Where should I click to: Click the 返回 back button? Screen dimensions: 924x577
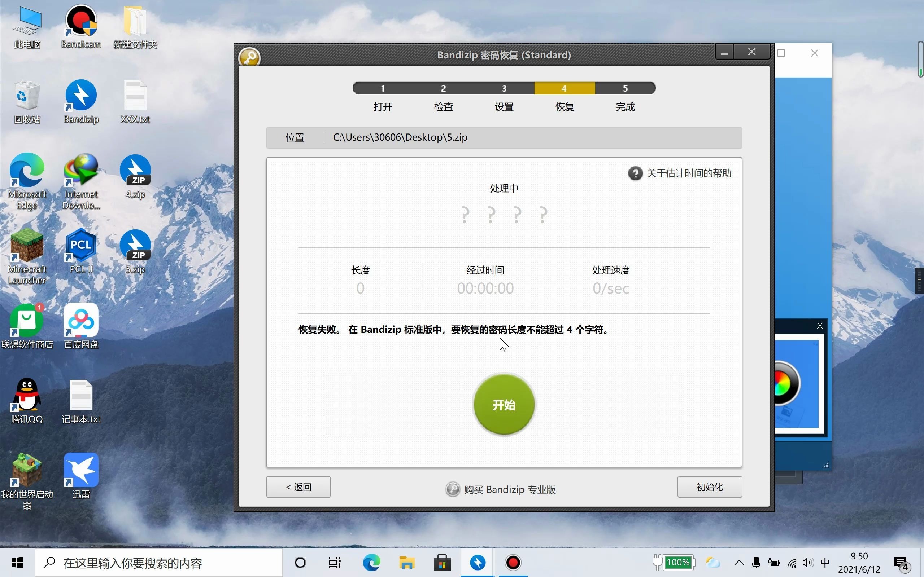(x=298, y=487)
